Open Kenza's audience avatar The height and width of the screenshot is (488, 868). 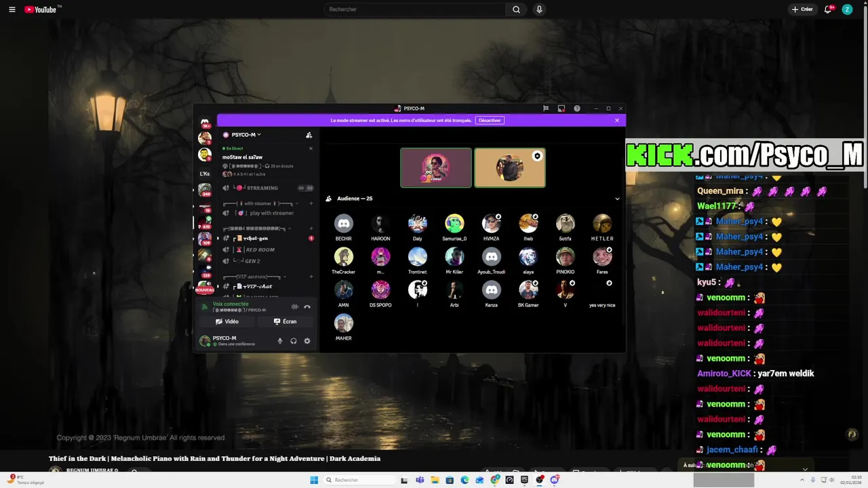[492, 290]
